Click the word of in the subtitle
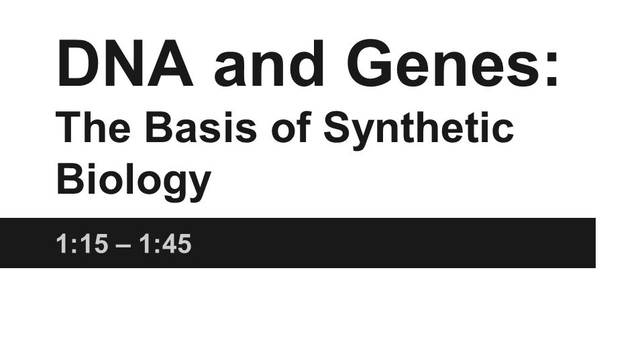The height and width of the screenshot is (362, 644). point(291,127)
